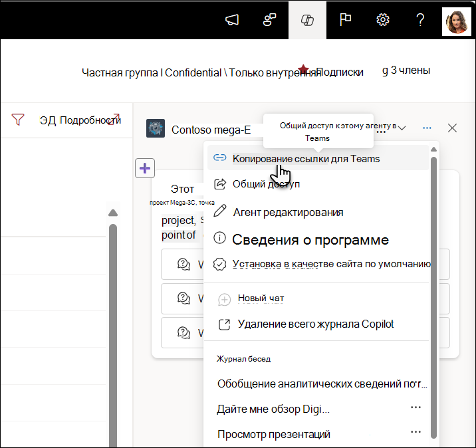
Task: Click left list scrollbar up arrow
Action: pyautogui.click(x=113, y=213)
